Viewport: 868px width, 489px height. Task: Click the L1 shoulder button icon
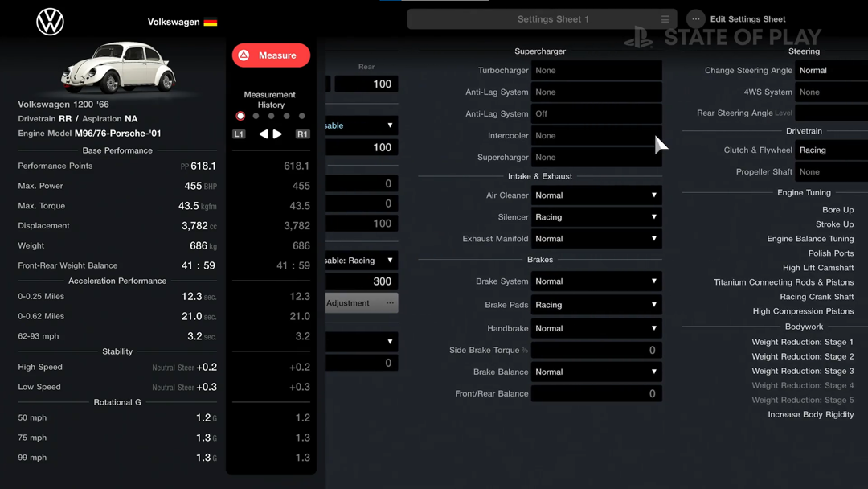pos(239,134)
